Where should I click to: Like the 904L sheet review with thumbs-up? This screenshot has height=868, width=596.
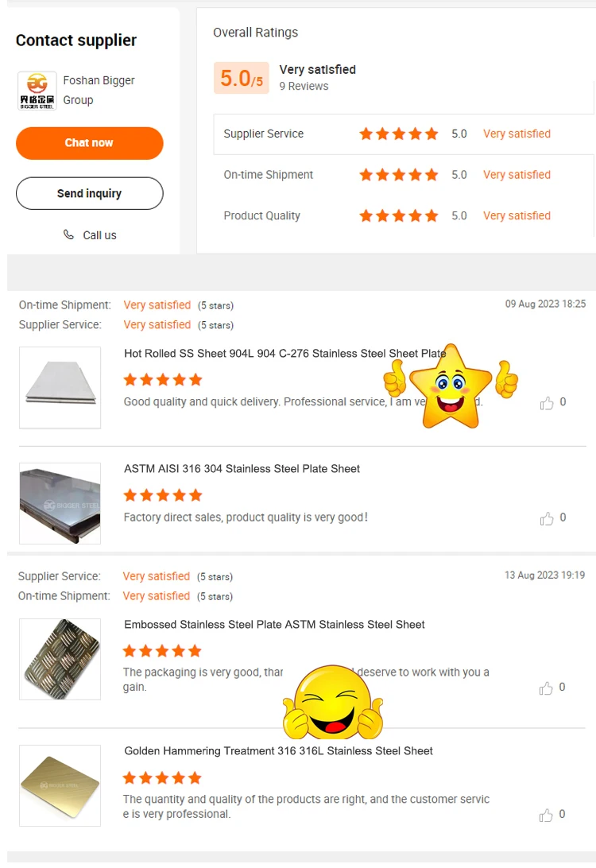point(547,402)
